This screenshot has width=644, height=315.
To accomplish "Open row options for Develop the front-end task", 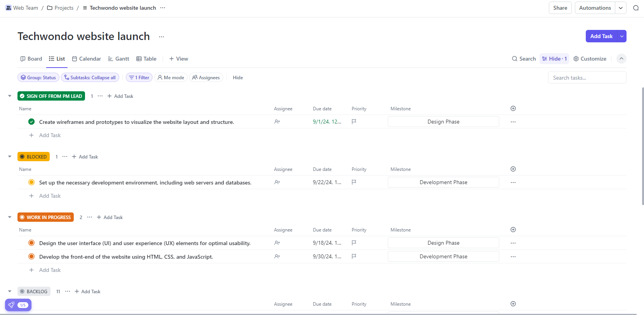I will [513, 257].
